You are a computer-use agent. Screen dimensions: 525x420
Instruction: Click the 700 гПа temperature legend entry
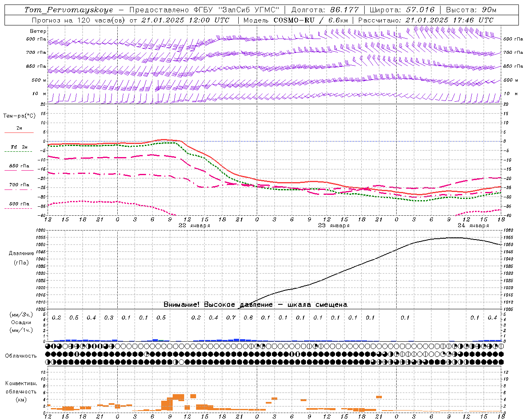pos(19,185)
